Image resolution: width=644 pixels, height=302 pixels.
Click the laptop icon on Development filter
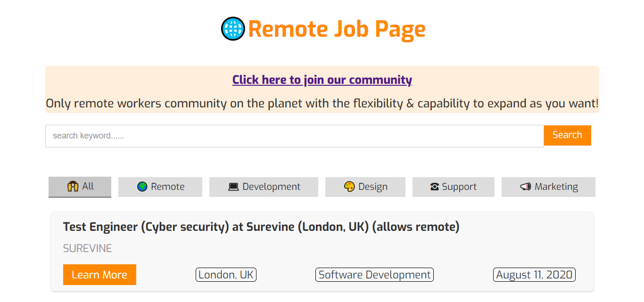tap(233, 187)
